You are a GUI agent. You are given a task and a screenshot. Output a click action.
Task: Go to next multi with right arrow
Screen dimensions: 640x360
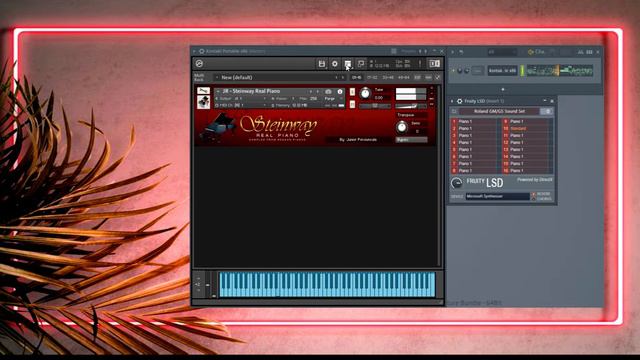[x=343, y=77]
